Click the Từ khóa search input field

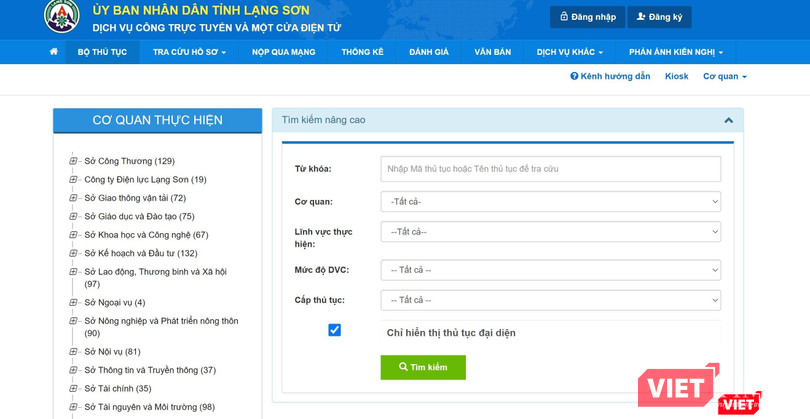pyautogui.click(x=550, y=169)
